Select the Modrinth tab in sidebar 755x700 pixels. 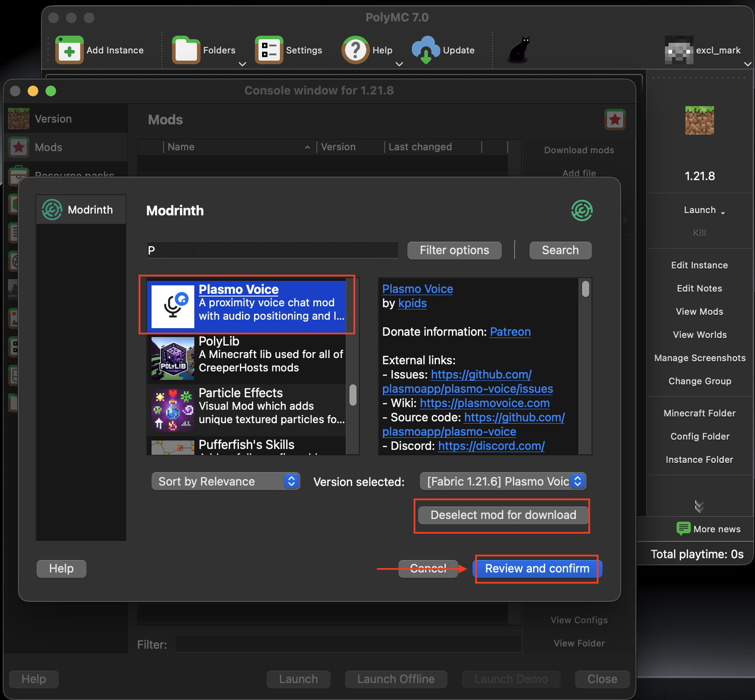(x=81, y=210)
